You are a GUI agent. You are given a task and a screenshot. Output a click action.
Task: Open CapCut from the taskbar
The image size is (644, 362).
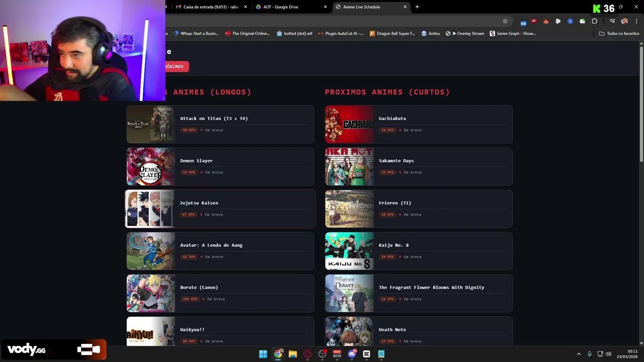click(x=366, y=354)
